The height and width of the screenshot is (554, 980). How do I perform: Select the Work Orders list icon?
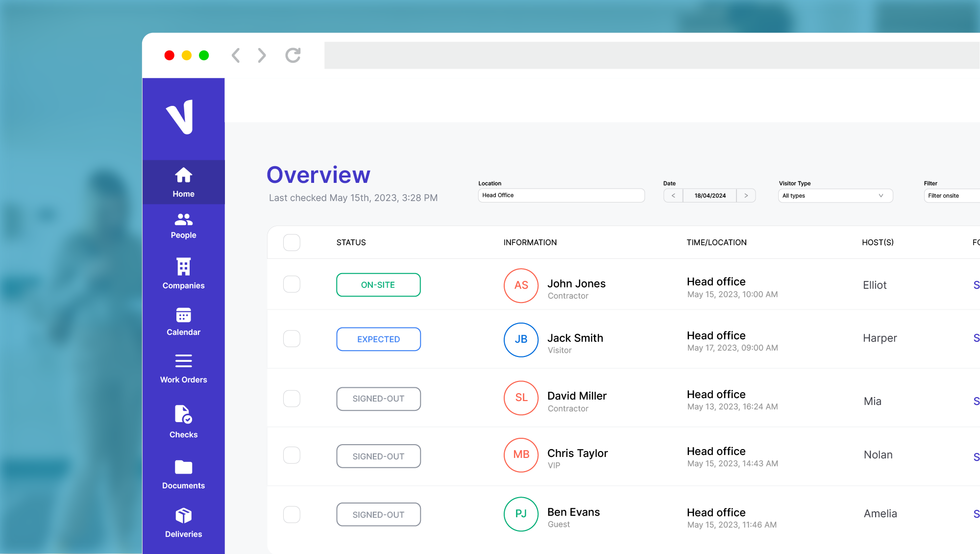(x=183, y=361)
